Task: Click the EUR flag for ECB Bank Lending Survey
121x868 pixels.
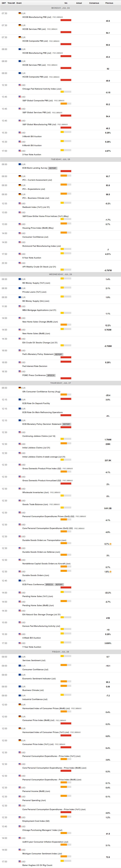Action: pyautogui.click(x=20, y=164)
